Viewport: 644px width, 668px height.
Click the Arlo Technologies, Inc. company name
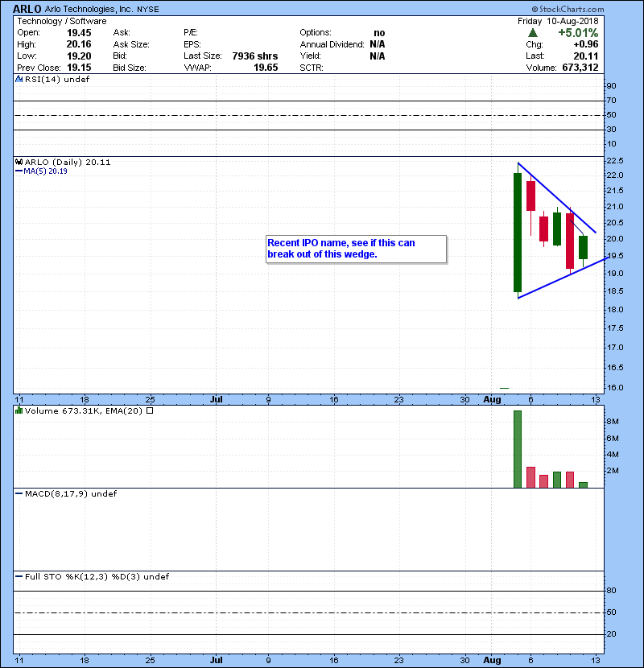tap(89, 9)
